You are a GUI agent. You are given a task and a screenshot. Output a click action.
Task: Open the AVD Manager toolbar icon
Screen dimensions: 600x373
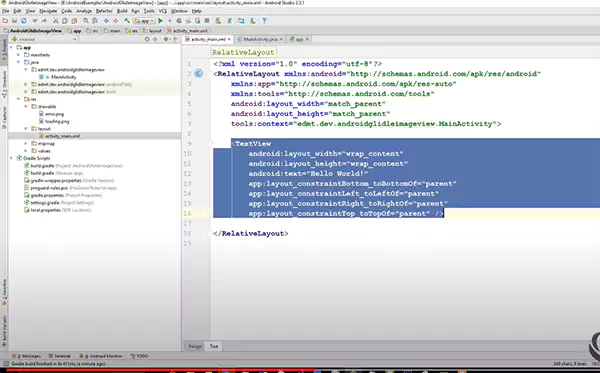[x=218, y=21]
